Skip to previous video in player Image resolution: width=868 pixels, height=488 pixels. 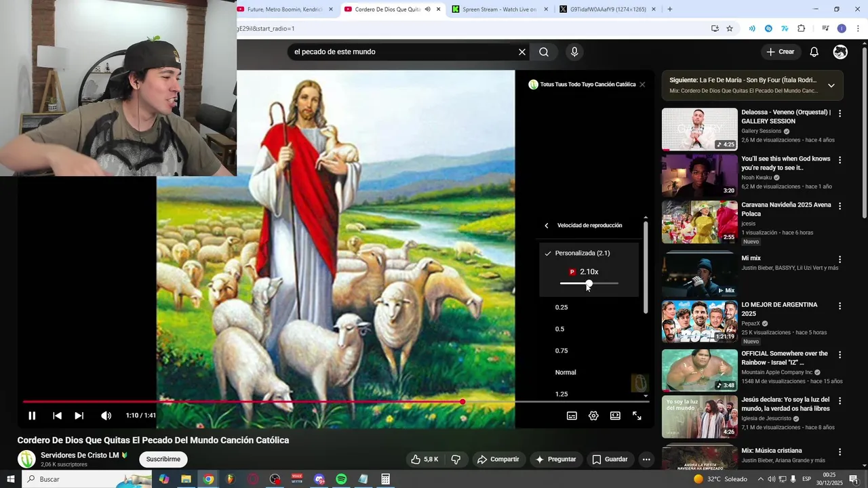57,415
